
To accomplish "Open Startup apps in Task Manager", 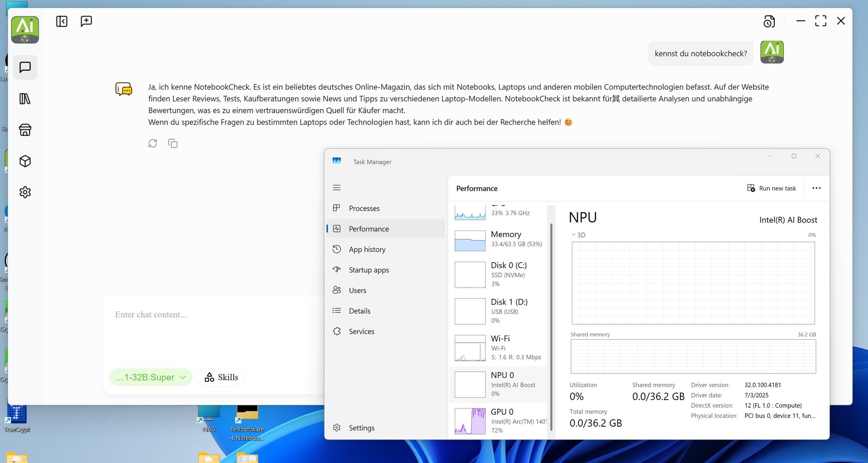I will [x=386, y=270].
